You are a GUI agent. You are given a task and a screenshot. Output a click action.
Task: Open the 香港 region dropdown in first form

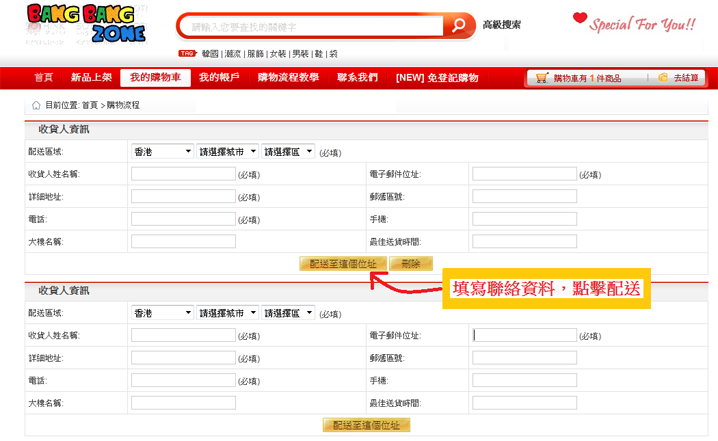click(x=162, y=151)
